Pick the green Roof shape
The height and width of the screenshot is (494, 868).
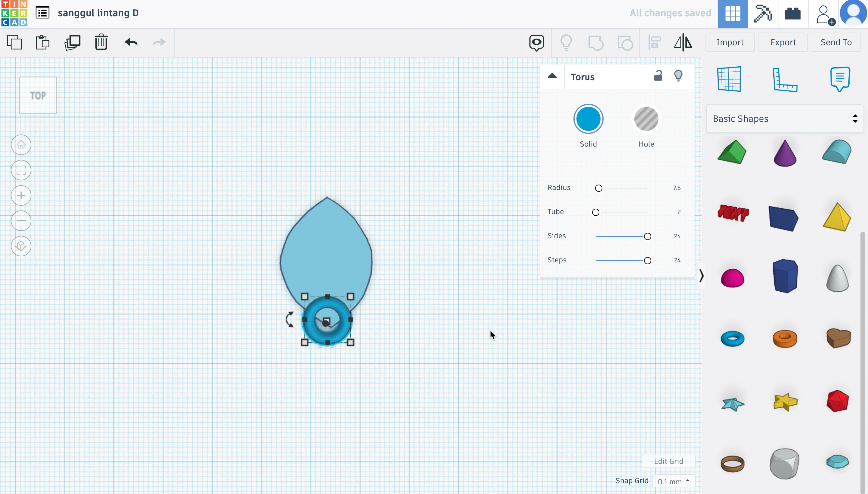tap(732, 152)
